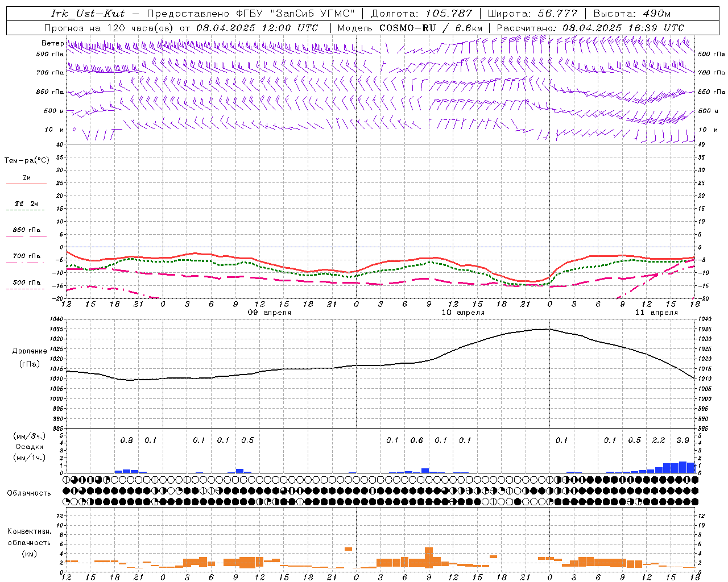The height and width of the screenshot is (582, 728).
Task: Click the 2.2 precipitation amount
Action: 659,440
